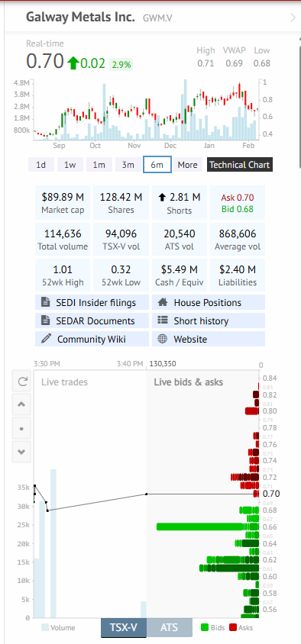Click the up arrow chart control

click(22, 404)
